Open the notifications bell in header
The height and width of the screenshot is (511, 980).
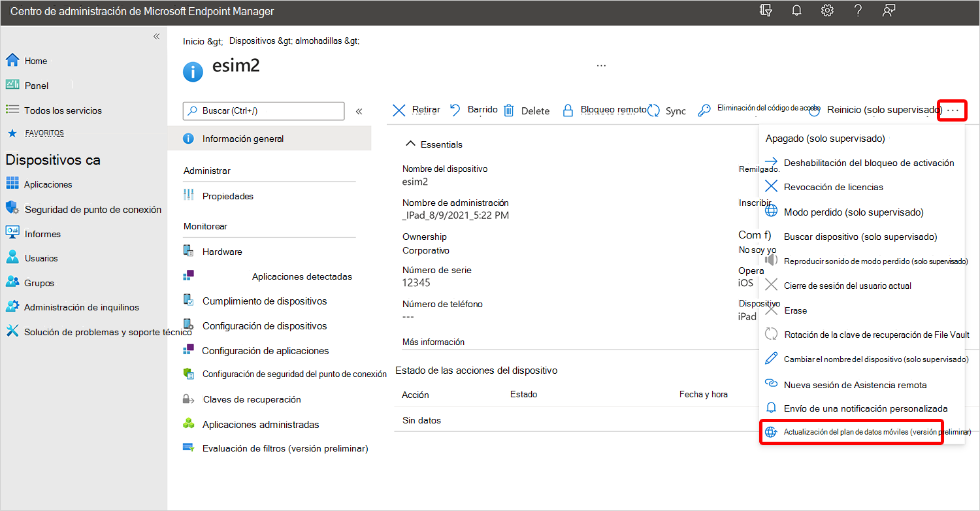click(796, 11)
